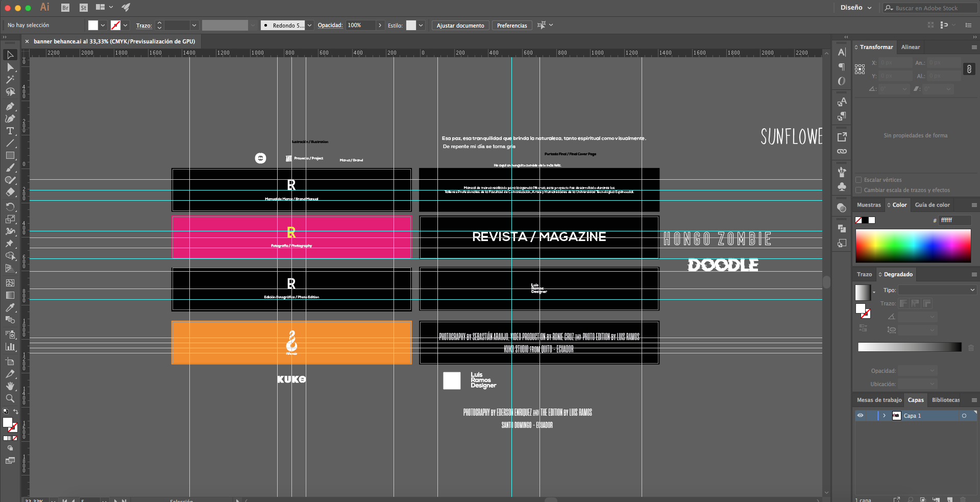This screenshot has height=502, width=980.
Task: Hide the Capa 1 layer visibility
Action: [x=860, y=416]
